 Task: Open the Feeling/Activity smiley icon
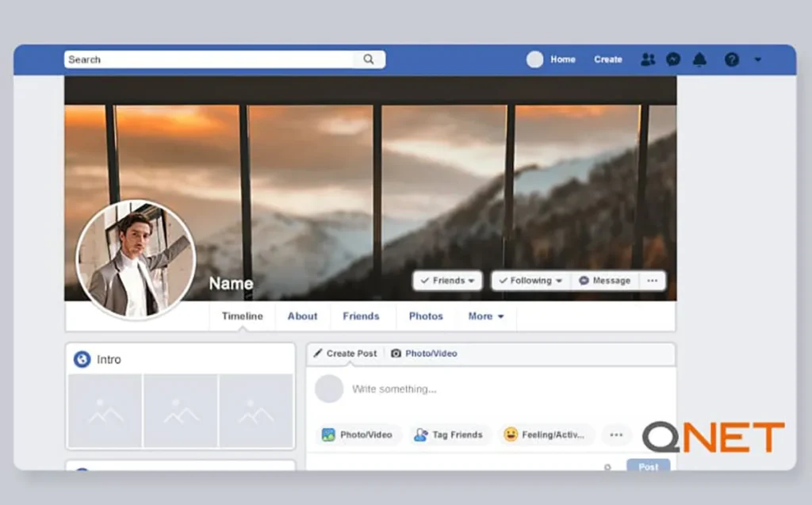[513, 434]
